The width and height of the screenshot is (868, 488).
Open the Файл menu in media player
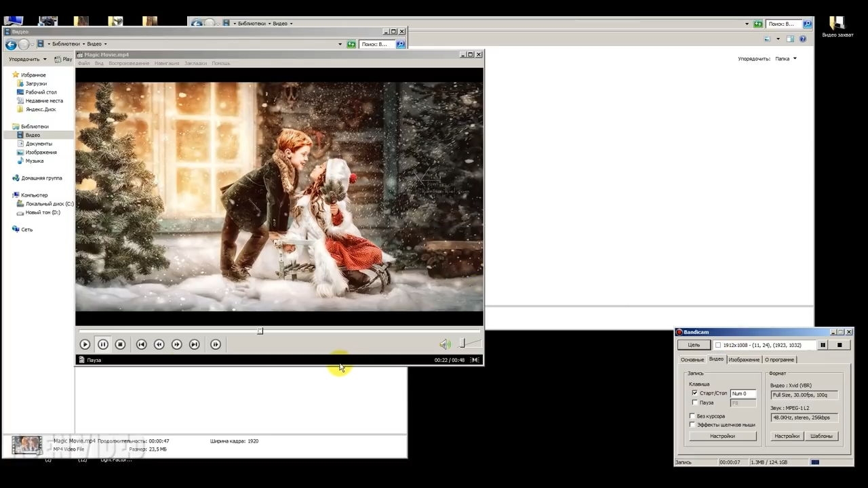pos(83,63)
